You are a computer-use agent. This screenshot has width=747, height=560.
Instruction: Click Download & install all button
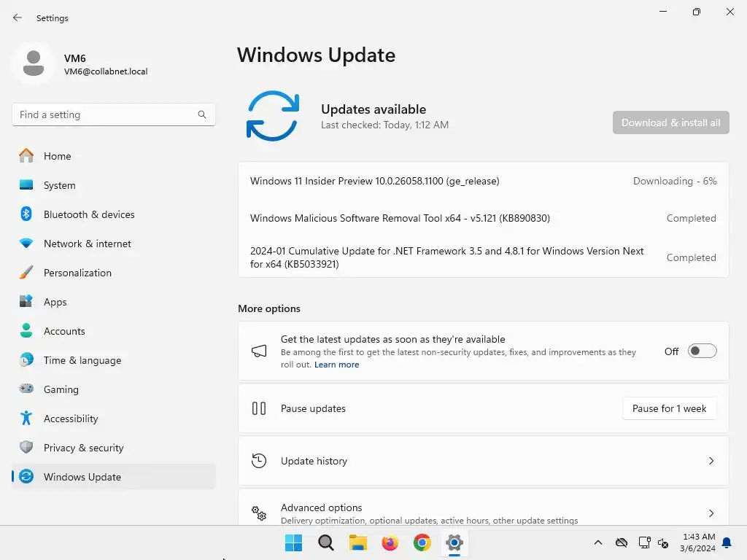click(671, 122)
